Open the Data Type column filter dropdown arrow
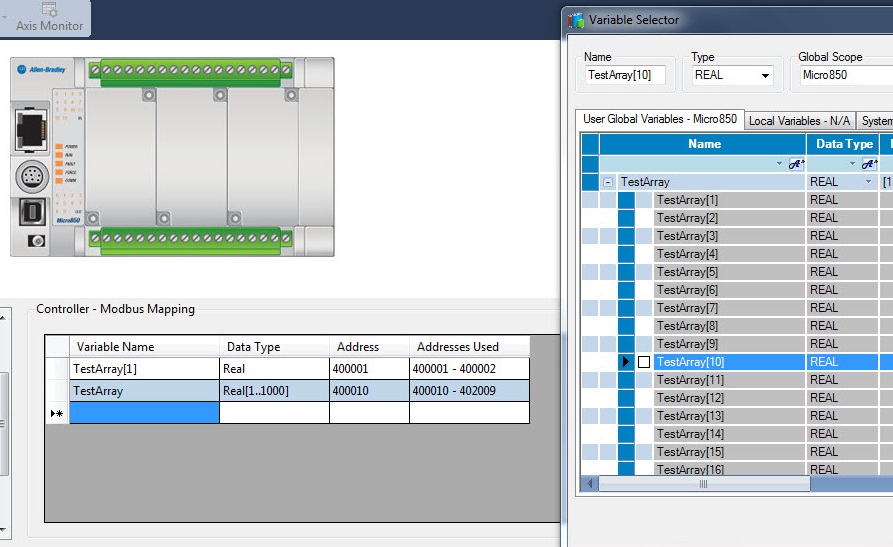This screenshot has height=547, width=893. coord(853,164)
